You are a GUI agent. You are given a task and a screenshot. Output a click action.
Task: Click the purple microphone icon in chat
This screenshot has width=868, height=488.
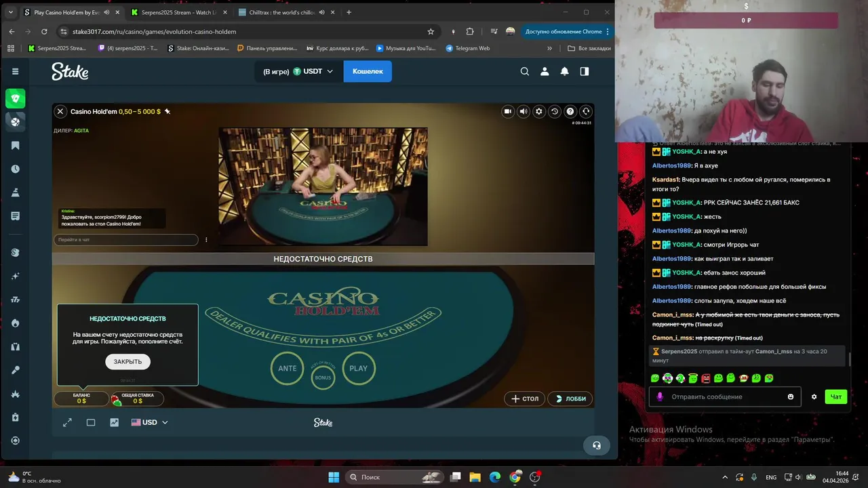pos(660,396)
